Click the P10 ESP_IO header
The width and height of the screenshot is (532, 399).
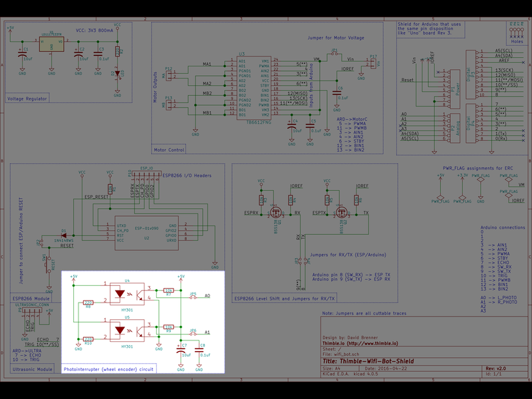(146, 175)
